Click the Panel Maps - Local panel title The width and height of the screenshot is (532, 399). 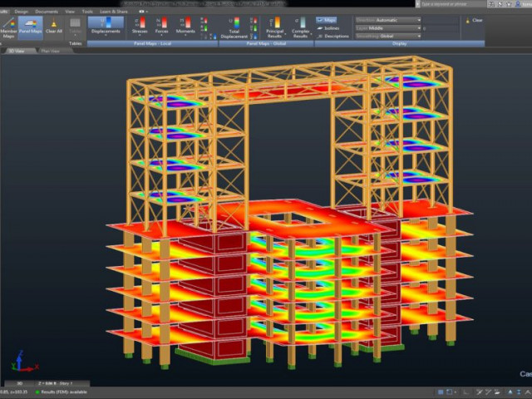(152, 43)
